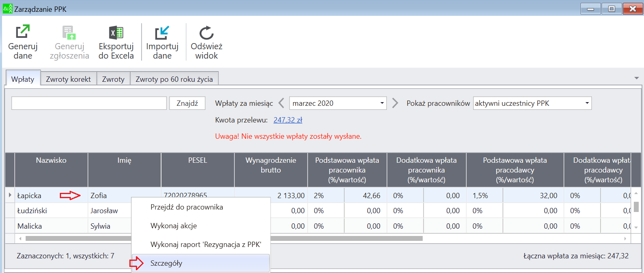Go to the next month arrow
Screen dimensions: 644x273
click(395, 103)
